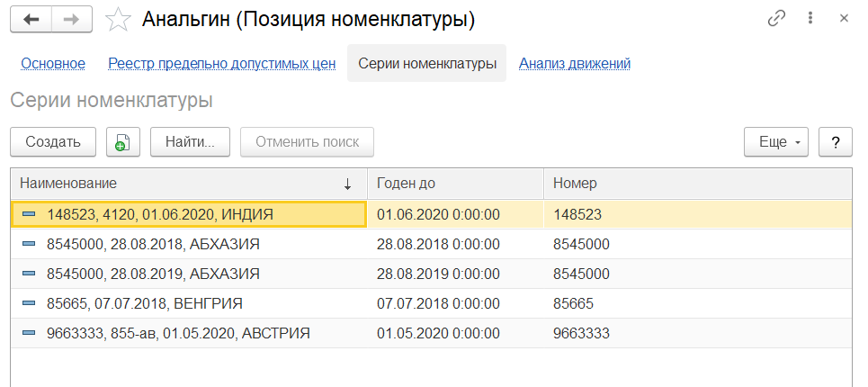Expand the Еще dropdown menu
868x387 pixels.
[776, 142]
